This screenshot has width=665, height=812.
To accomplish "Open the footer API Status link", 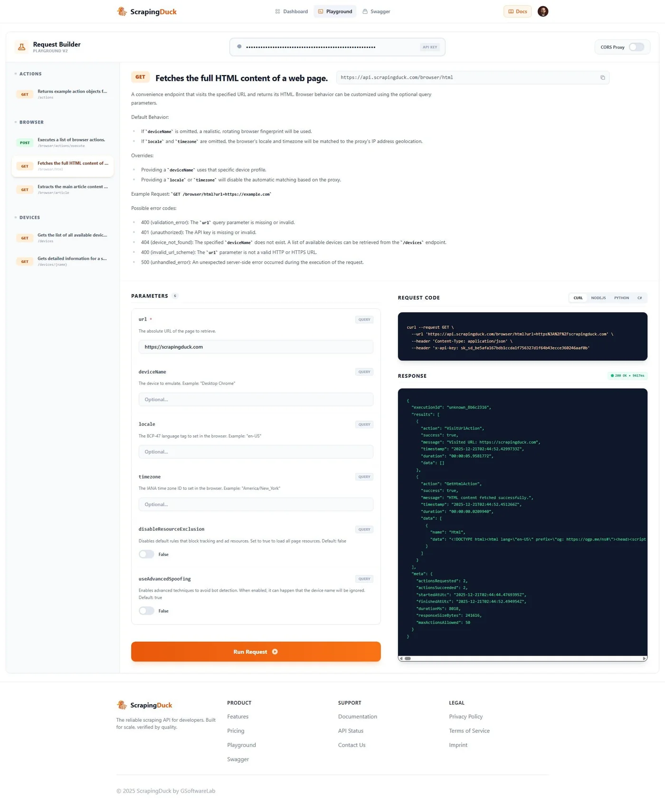I will pyautogui.click(x=351, y=731).
